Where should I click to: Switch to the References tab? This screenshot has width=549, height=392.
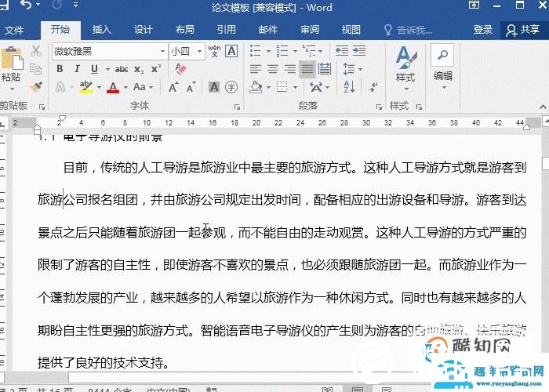click(227, 30)
